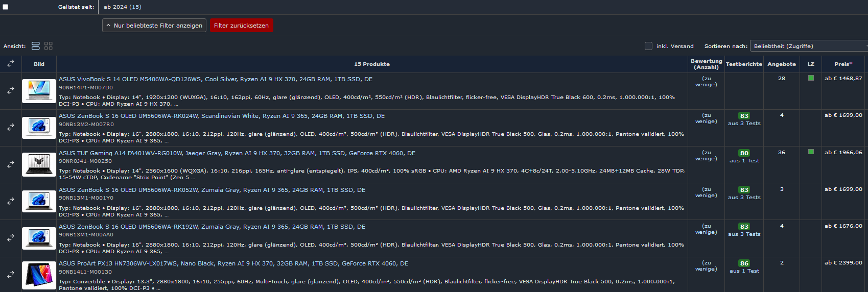868x292 pixels.
Task: Click 'aus 3 Tests' for RK024W row
Action: click(x=744, y=124)
